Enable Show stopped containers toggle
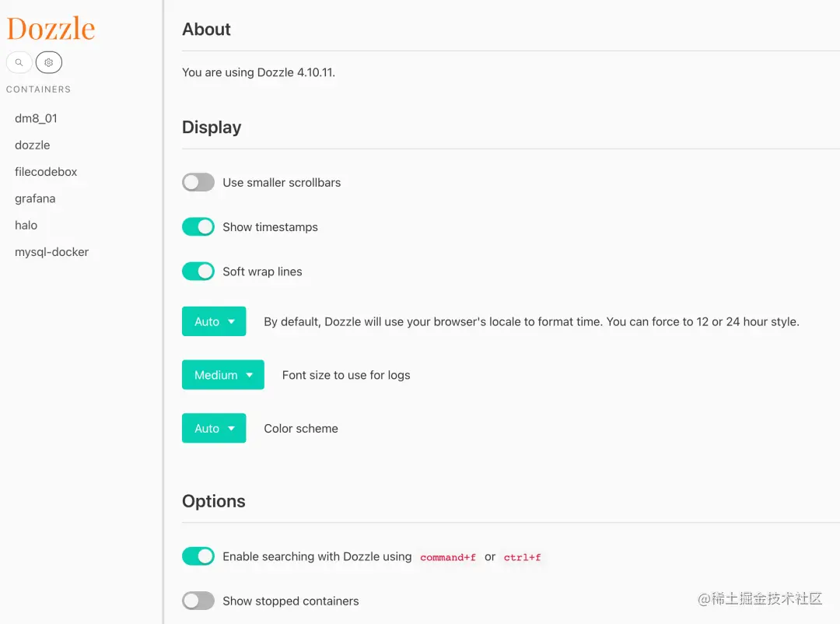 tap(198, 601)
